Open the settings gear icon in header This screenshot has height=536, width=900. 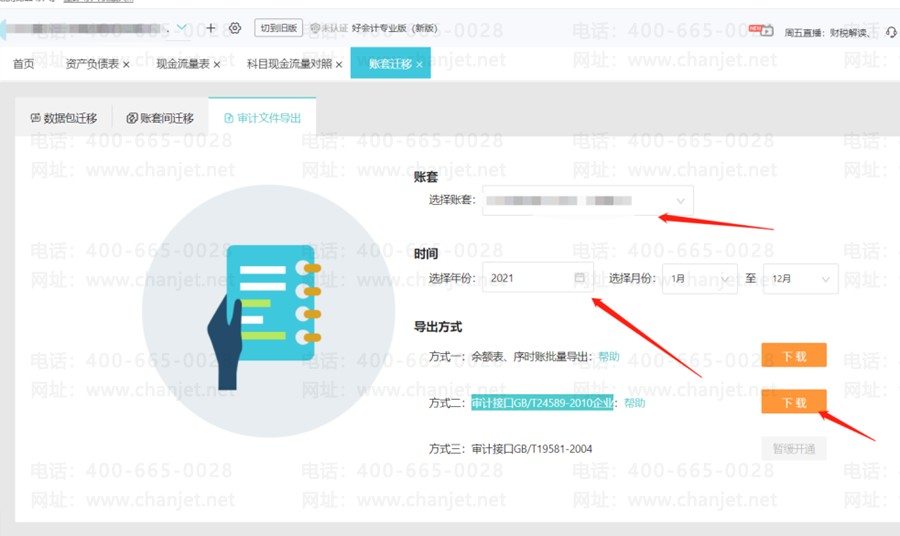tap(235, 28)
